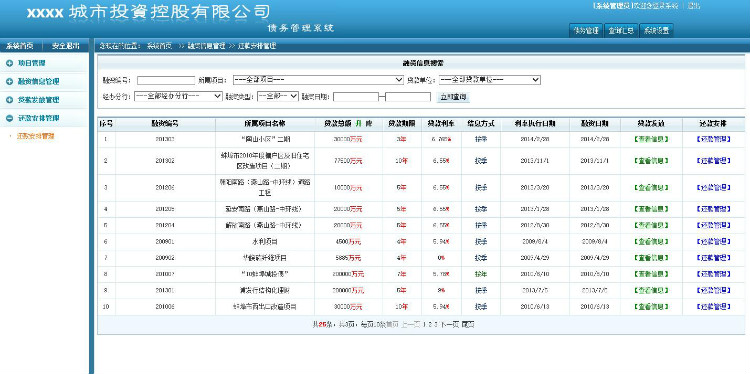Open the 融资类型 全部 dropdown
Image resolution: width=750 pixels, height=374 pixels.
coord(278,96)
